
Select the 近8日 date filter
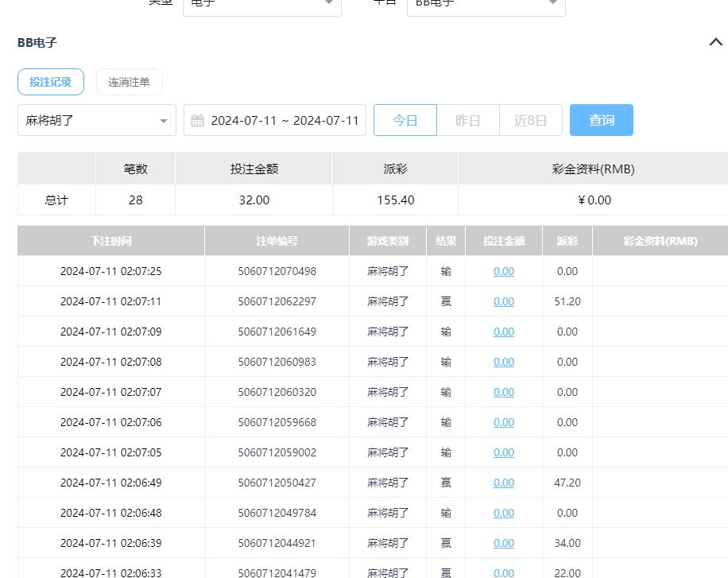pos(531,121)
